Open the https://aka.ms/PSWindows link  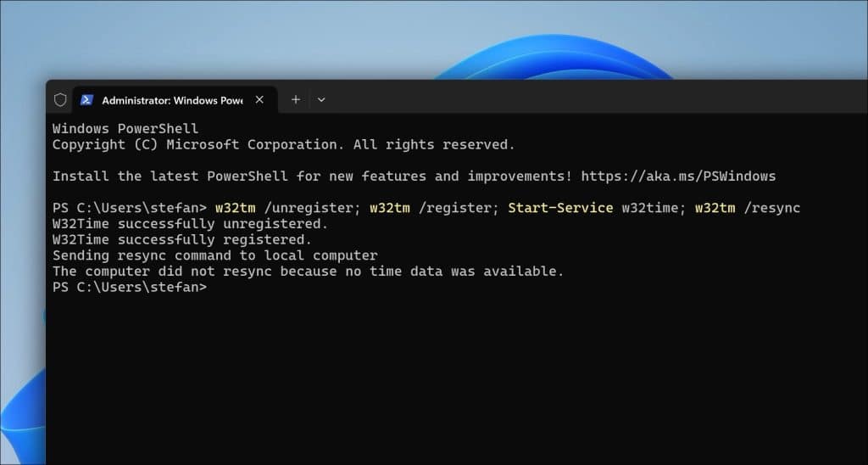pos(678,176)
